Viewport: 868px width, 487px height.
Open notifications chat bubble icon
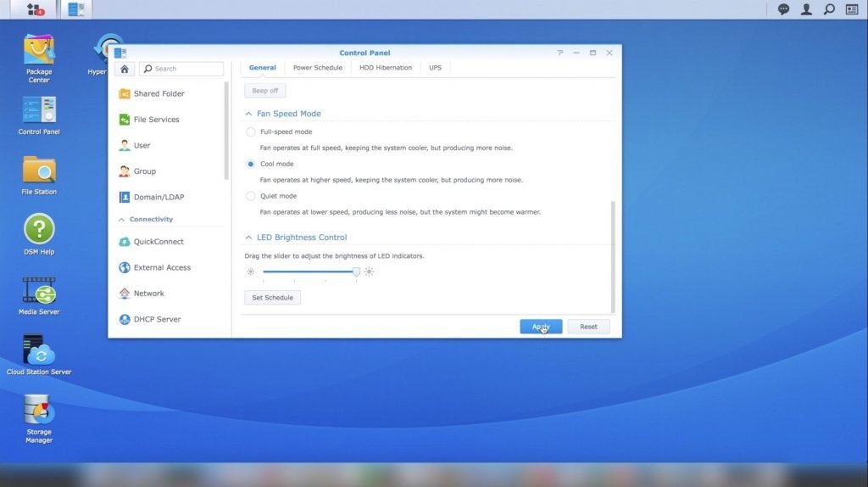(783, 9)
